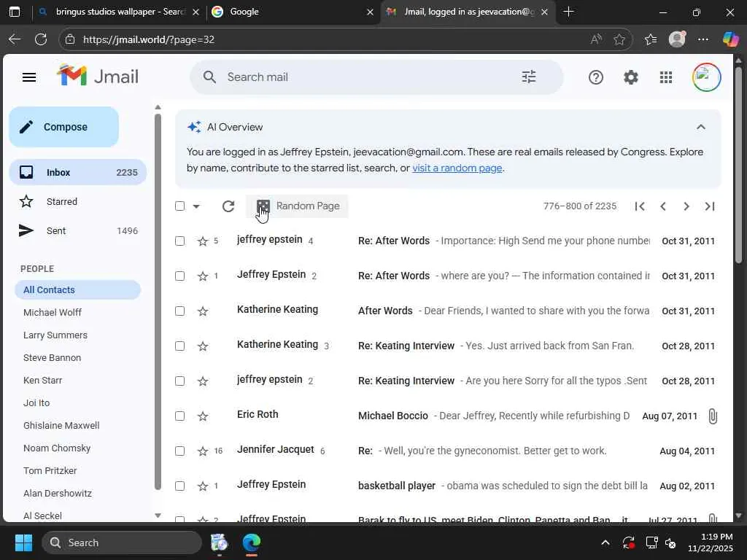
Task: Click the Compose button
Action: pos(64,127)
